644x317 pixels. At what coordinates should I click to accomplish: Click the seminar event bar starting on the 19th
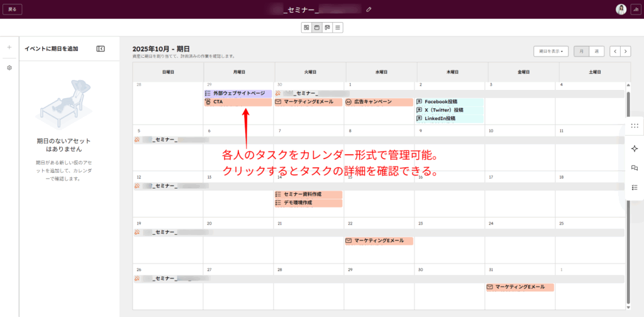click(379, 233)
